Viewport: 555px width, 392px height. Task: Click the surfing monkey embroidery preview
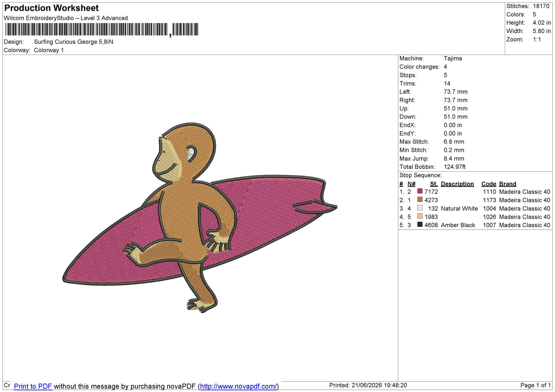[200, 217]
